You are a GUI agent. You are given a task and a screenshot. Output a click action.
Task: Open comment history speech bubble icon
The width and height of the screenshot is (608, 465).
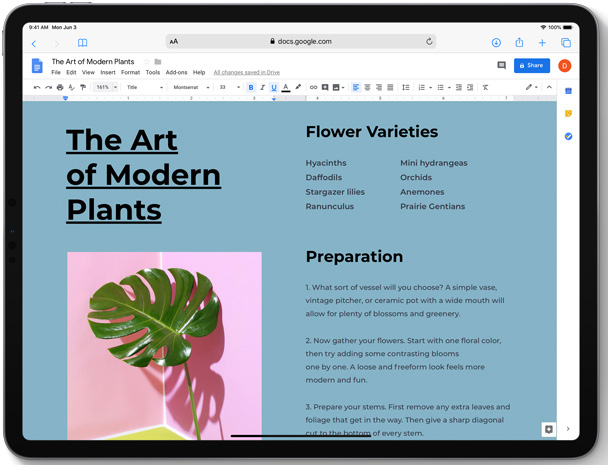coord(501,66)
